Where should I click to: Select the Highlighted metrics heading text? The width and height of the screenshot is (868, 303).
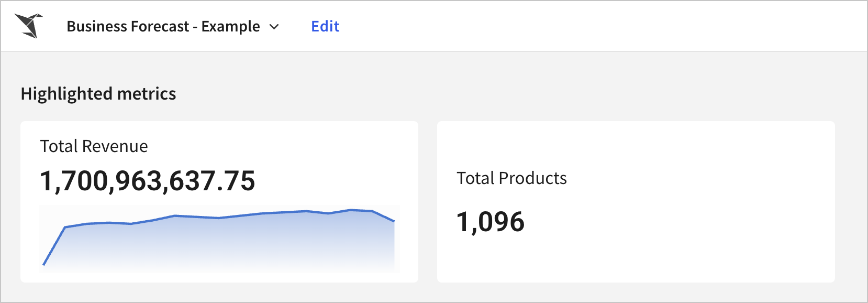coord(98,93)
